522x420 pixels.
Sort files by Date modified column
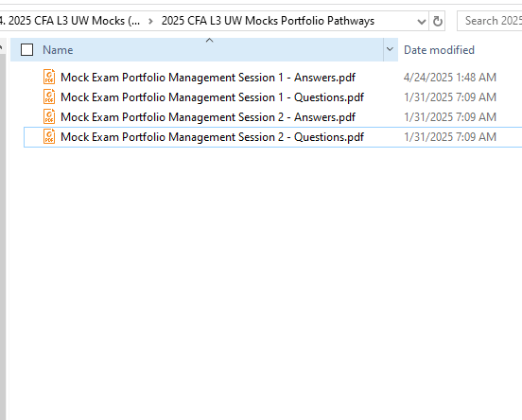pos(439,50)
